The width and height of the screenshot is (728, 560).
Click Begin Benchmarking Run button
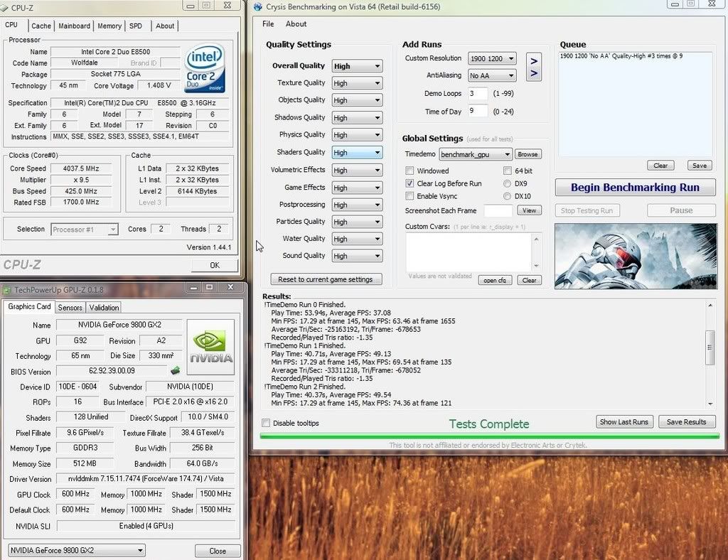coord(635,188)
